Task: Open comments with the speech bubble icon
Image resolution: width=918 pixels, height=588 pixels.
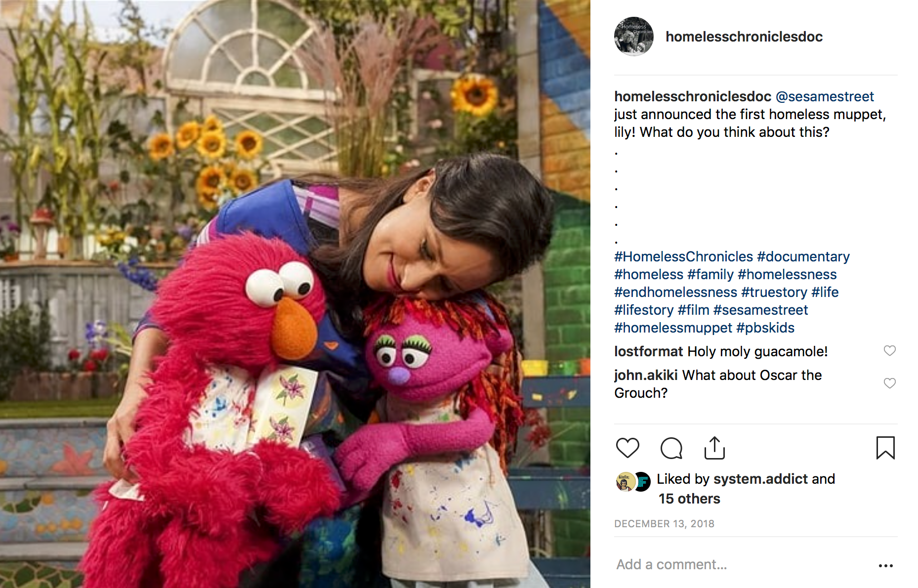Action: [671, 448]
